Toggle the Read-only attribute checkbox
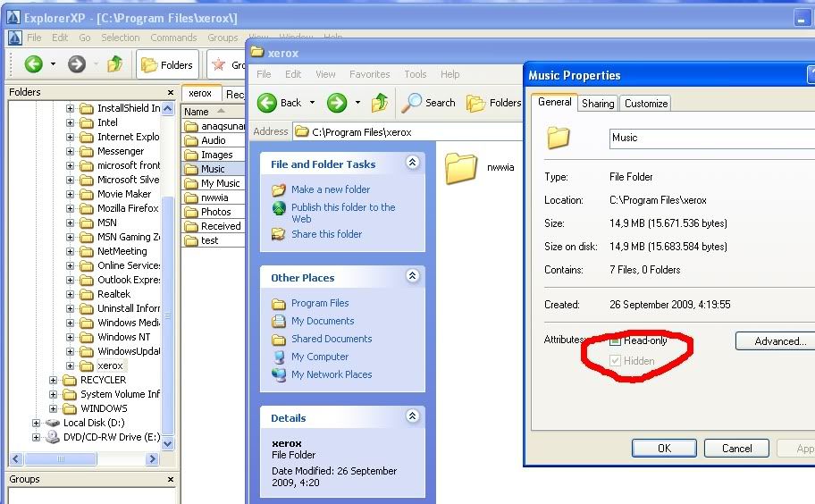Screen dimensions: 815x504 616,340
